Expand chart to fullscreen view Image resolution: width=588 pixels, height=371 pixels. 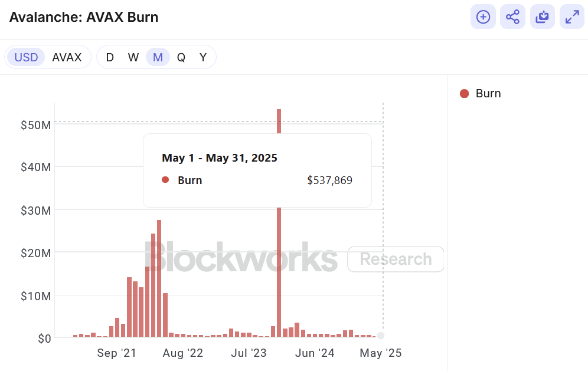(x=571, y=17)
